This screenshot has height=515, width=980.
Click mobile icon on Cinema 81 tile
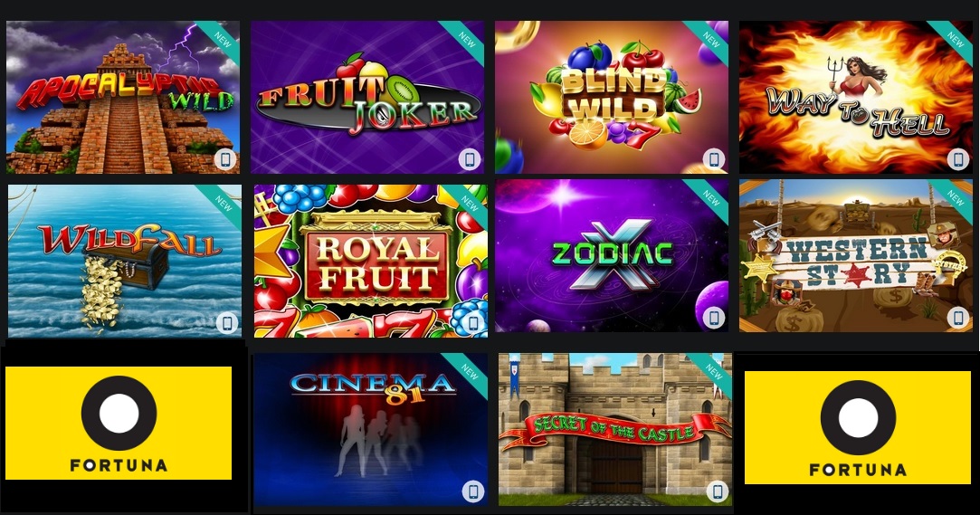click(x=473, y=491)
